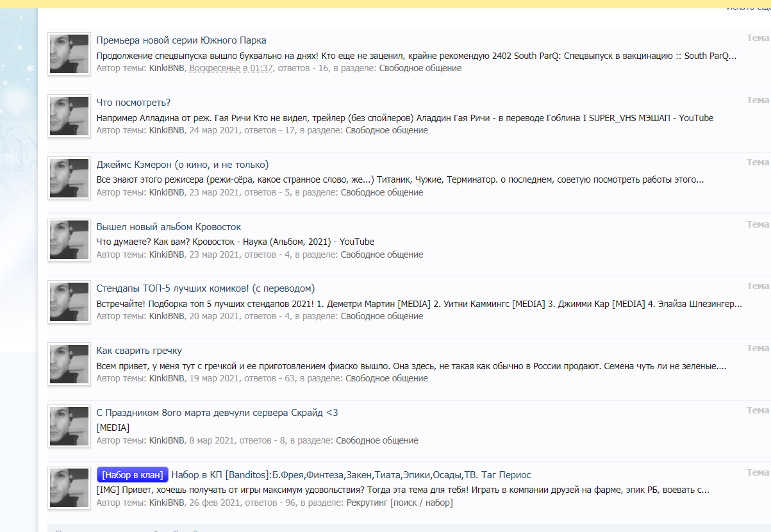Open 'Свободное общение' section in гречку thread

pyautogui.click(x=386, y=379)
